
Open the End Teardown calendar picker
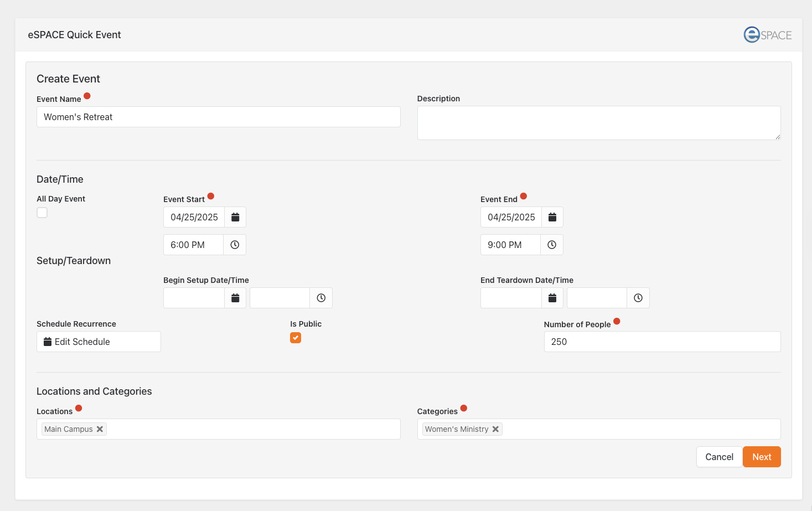(x=552, y=298)
